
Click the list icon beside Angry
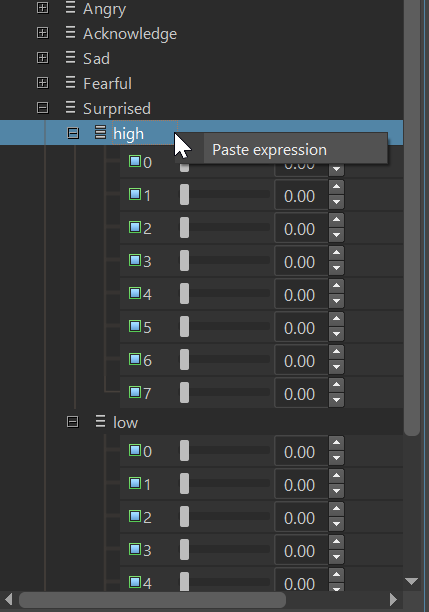click(x=70, y=7)
